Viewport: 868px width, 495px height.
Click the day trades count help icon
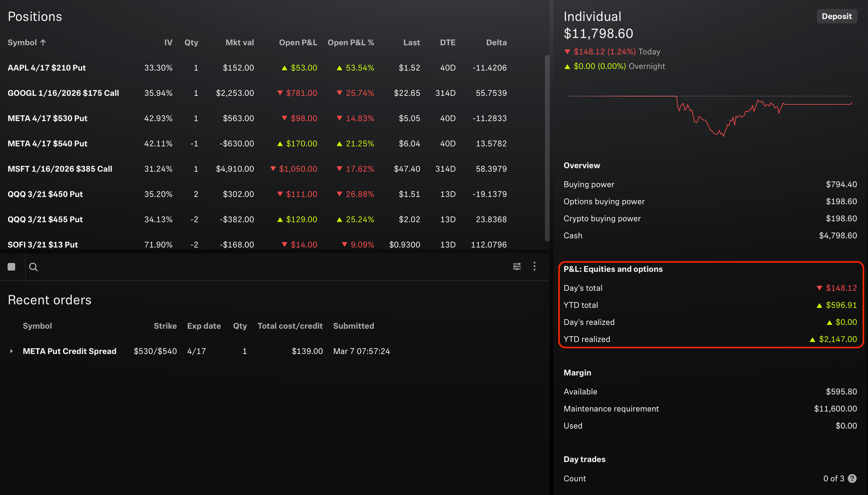point(852,479)
